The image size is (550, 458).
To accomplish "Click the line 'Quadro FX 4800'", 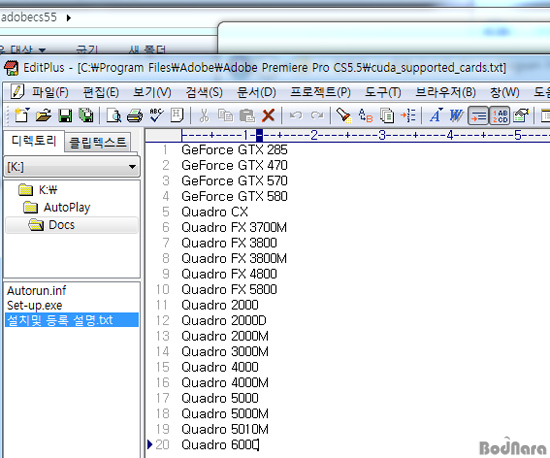I will coord(229,274).
